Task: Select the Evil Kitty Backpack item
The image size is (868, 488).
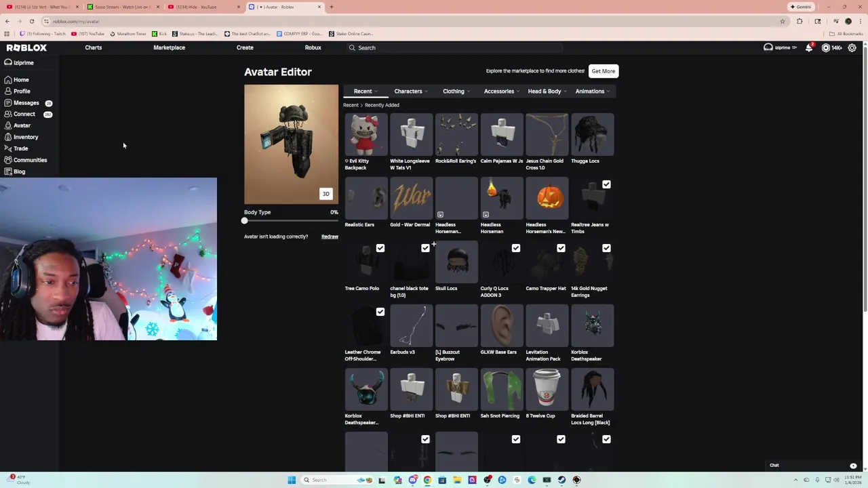Action: tap(366, 142)
